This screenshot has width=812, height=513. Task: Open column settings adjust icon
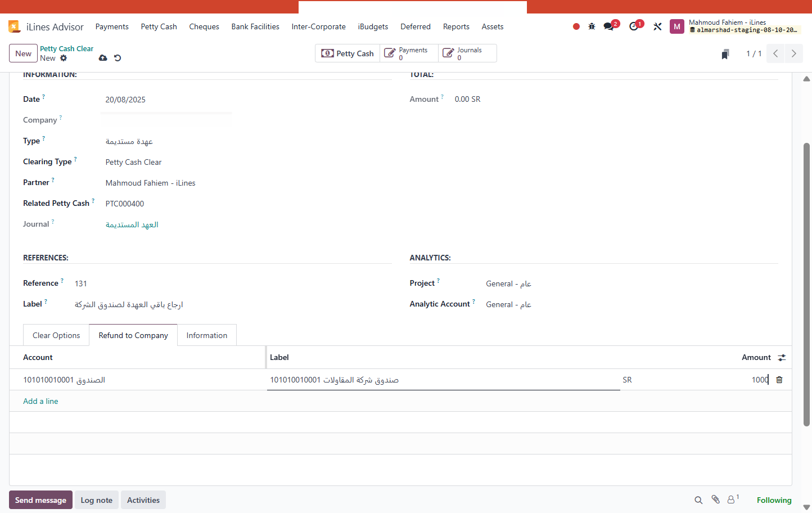pos(782,358)
